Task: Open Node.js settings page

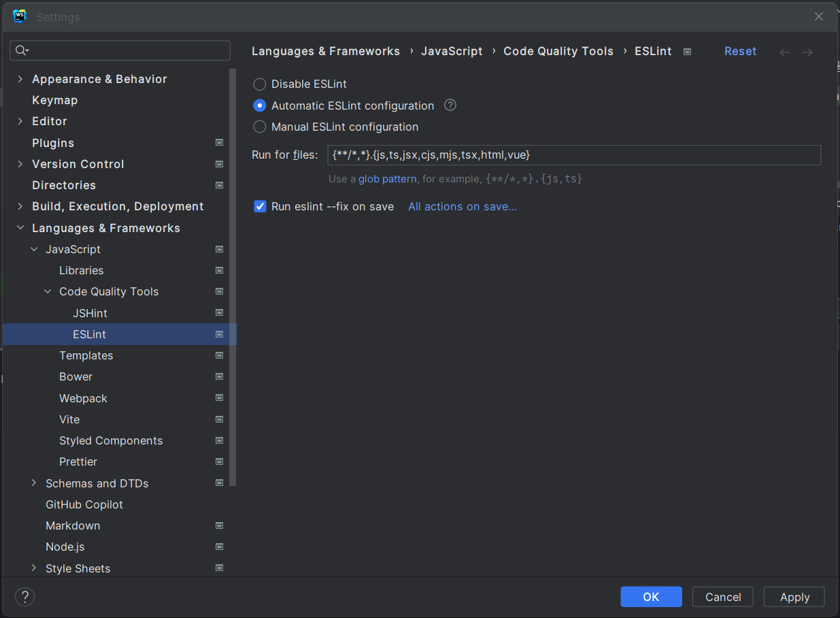Action: (x=65, y=547)
